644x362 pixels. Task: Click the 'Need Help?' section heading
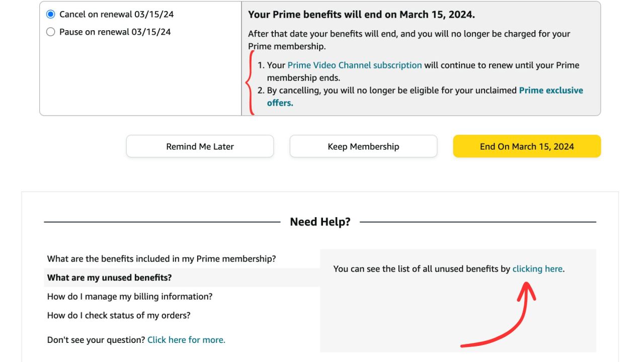tap(320, 222)
